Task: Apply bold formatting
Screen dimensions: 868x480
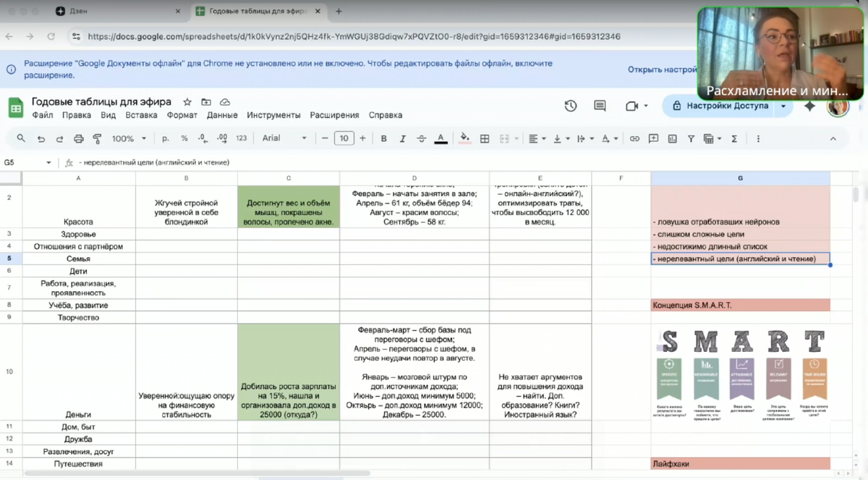Action: [x=384, y=138]
